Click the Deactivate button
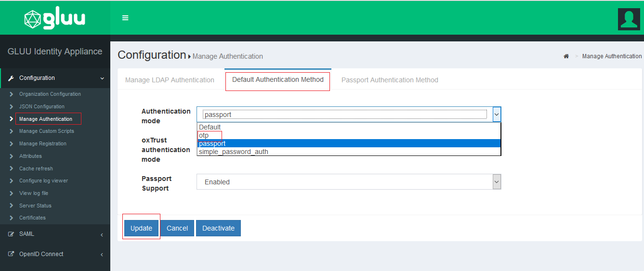The image size is (644, 271). (x=218, y=228)
